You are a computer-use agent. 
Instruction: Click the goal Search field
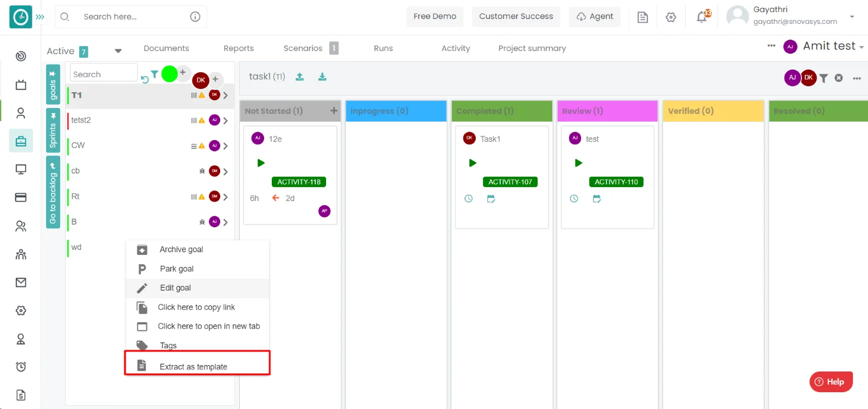[x=104, y=73]
